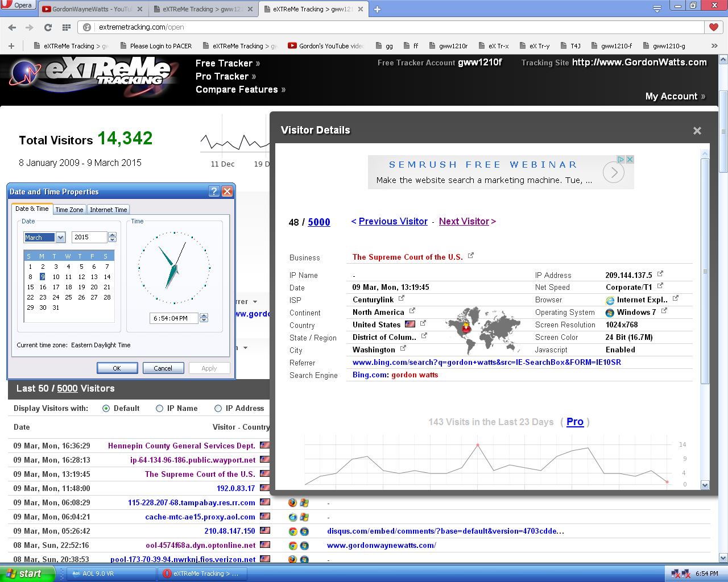Click Chrome icon on 210.48.147.150 row
This screenshot has height=582, width=728.
tap(292, 531)
